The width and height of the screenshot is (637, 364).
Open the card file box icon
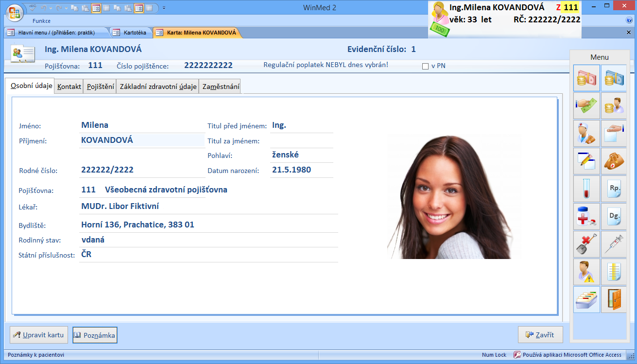pyautogui.click(x=586, y=299)
